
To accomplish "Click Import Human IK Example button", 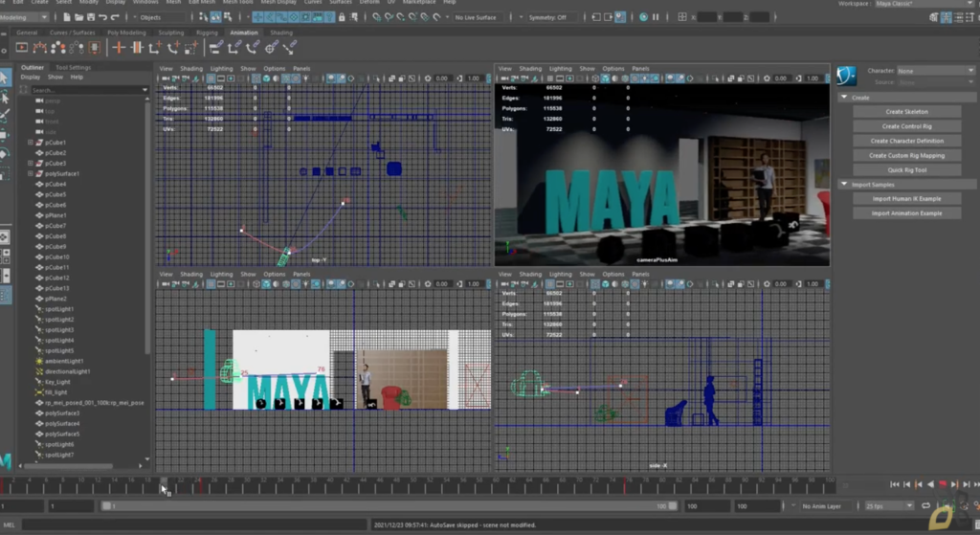I will [x=907, y=199].
